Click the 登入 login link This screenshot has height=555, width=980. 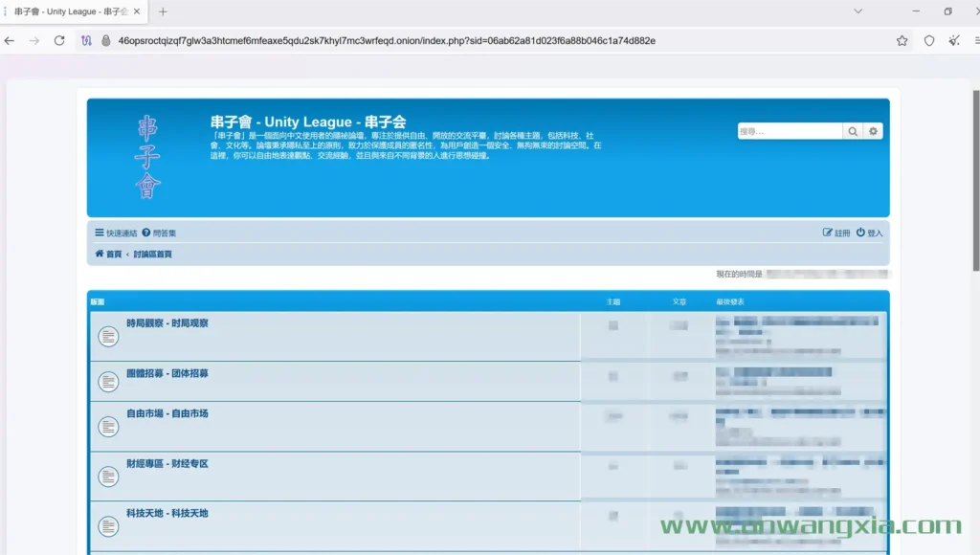pos(869,233)
